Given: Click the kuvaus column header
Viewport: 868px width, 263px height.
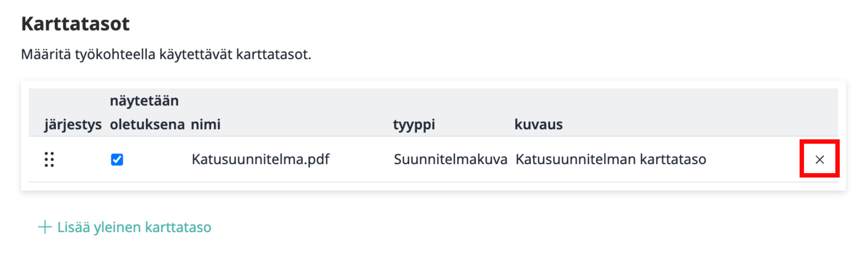Looking at the screenshot, I should [x=538, y=124].
